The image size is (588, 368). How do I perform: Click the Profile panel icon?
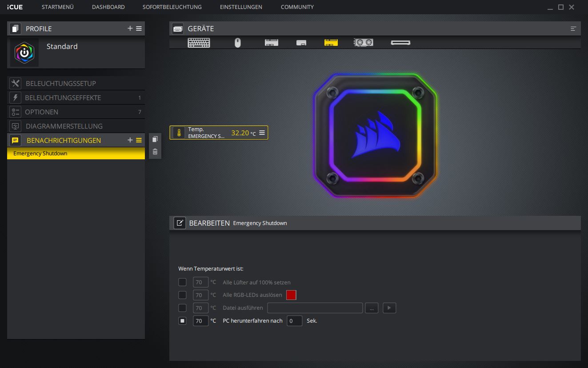click(16, 29)
